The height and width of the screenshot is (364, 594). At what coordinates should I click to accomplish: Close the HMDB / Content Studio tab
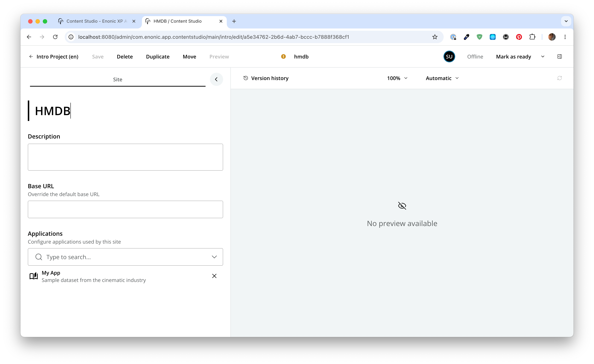(x=221, y=21)
